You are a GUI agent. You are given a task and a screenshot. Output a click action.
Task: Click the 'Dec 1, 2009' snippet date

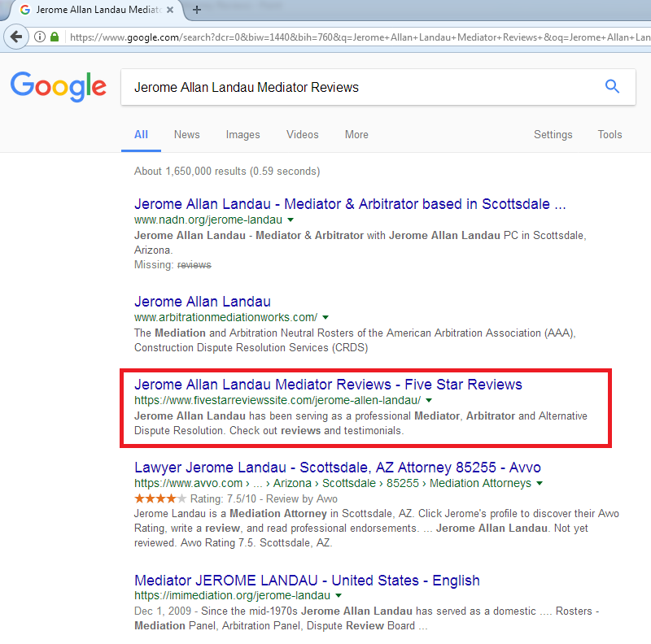162,611
